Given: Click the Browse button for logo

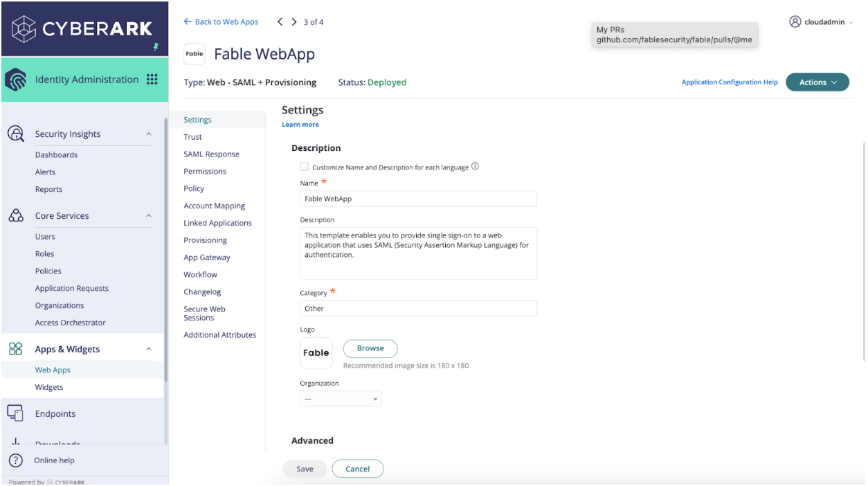Looking at the screenshot, I should pyautogui.click(x=370, y=348).
